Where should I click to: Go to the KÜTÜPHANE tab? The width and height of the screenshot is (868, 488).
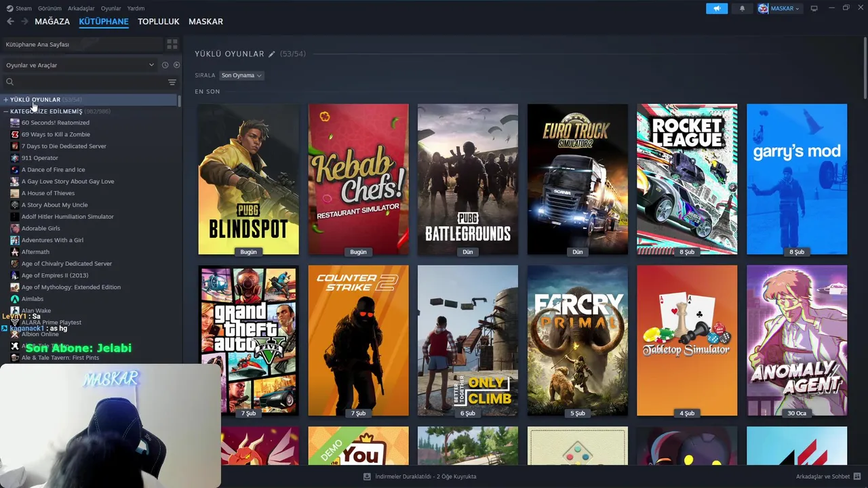click(104, 22)
